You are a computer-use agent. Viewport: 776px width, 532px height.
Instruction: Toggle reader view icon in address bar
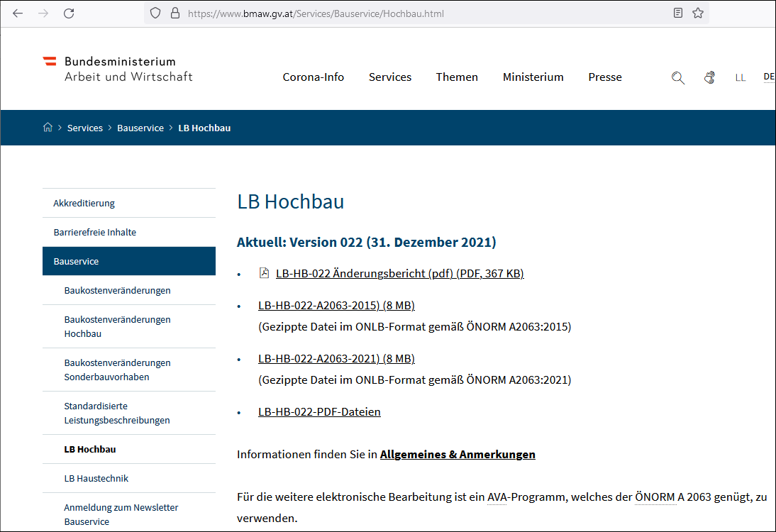tap(678, 13)
